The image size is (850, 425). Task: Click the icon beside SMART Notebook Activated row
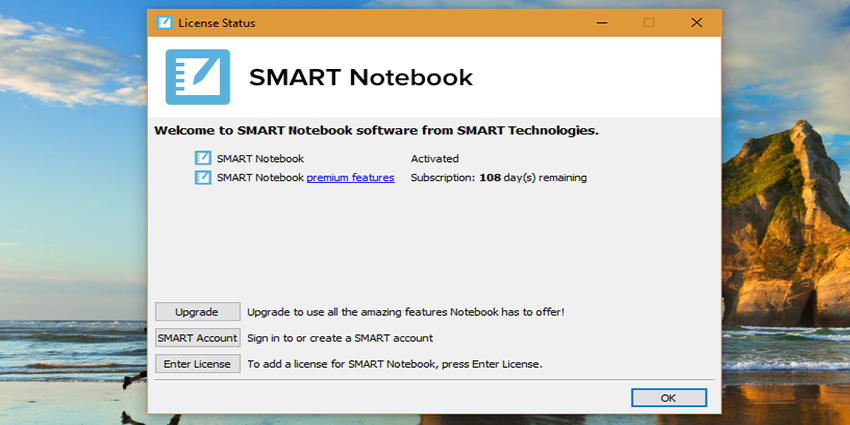point(203,158)
